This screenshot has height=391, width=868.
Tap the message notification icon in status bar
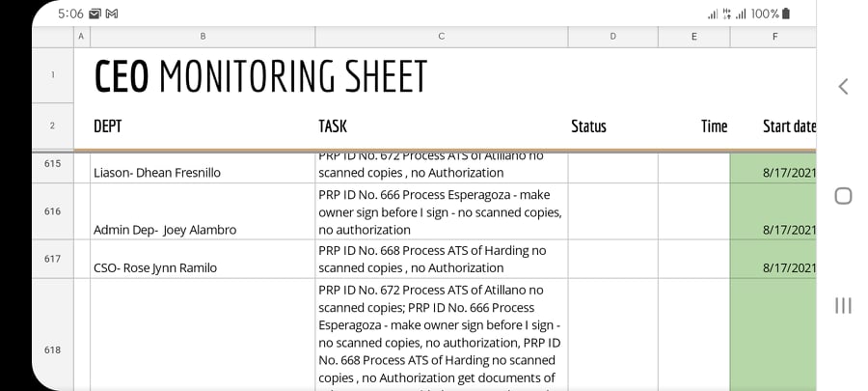95,14
